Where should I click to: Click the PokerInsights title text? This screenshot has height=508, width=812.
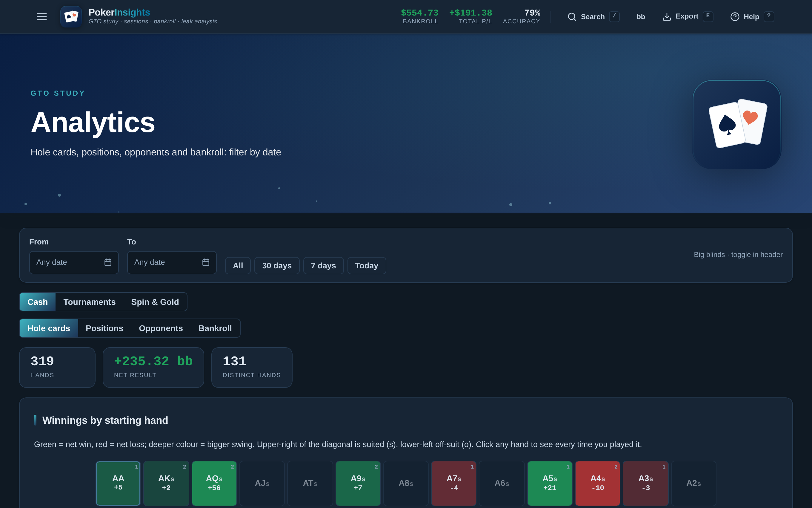(x=119, y=13)
